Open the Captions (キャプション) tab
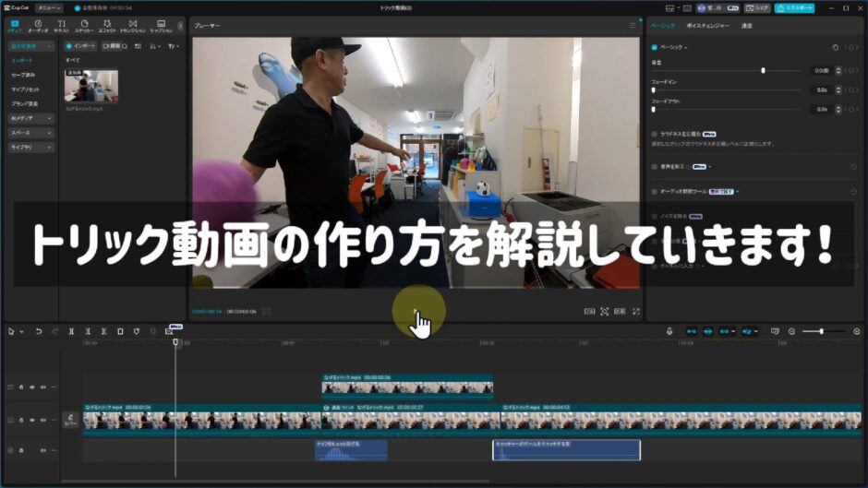The height and width of the screenshot is (488, 868). pyautogui.click(x=161, y=26)
